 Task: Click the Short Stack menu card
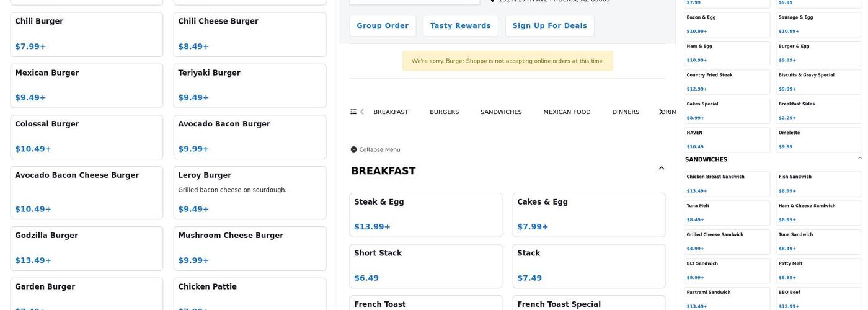pos(425,266)
